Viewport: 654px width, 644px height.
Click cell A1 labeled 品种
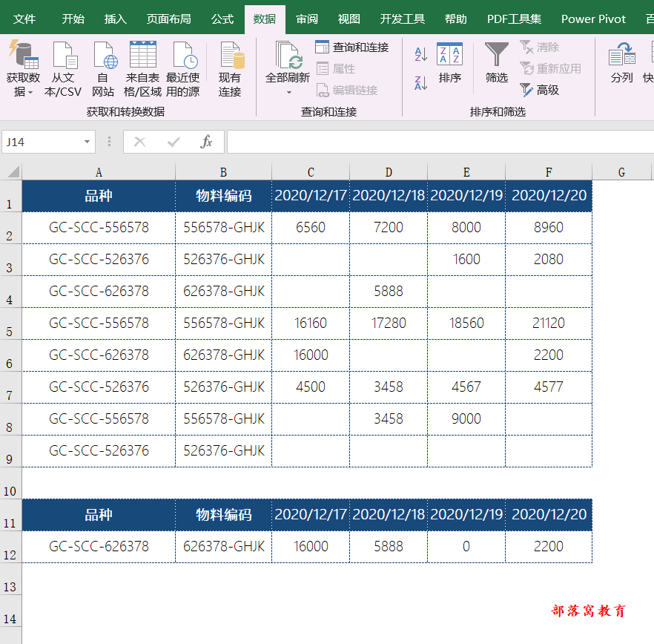99,196
